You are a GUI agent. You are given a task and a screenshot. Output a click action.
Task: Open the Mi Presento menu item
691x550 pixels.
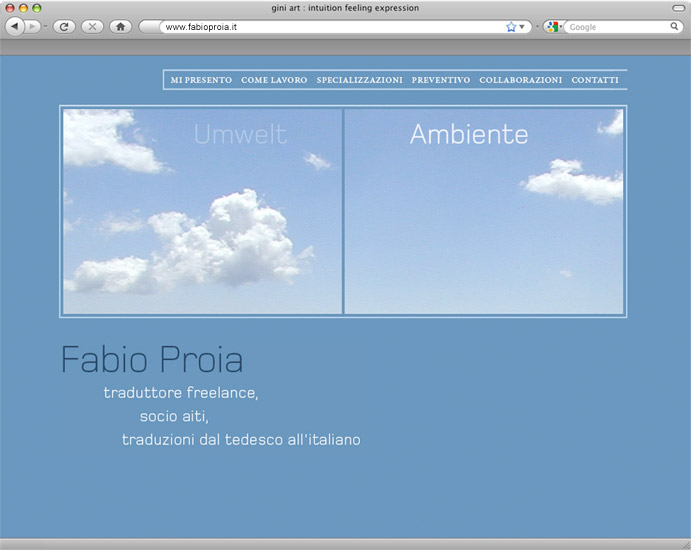[x=201, y=80]
